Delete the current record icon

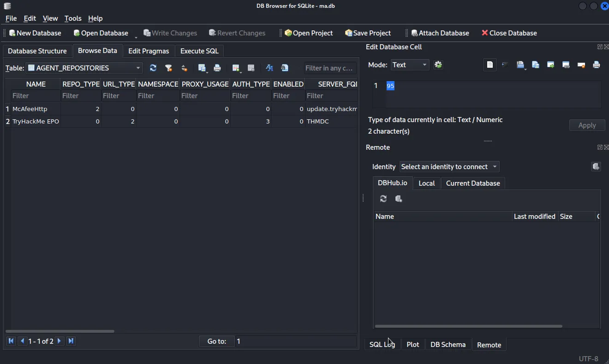251,68
